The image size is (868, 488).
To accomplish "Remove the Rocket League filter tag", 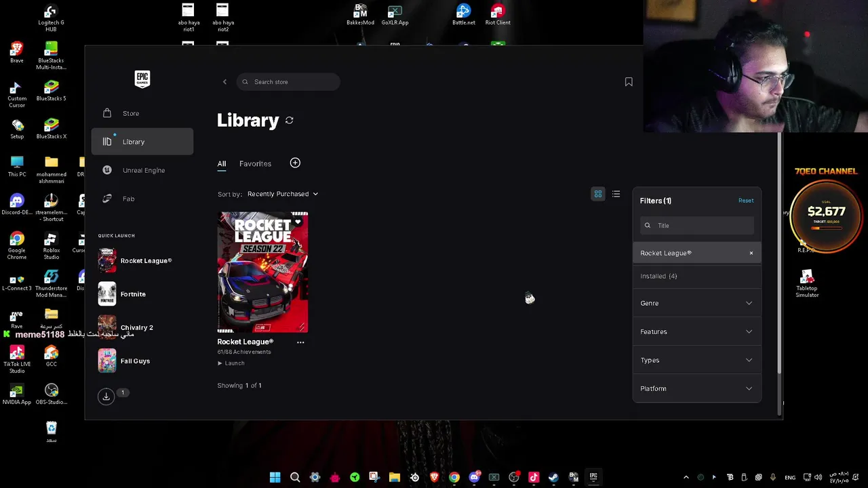I will tap(751, 253).
